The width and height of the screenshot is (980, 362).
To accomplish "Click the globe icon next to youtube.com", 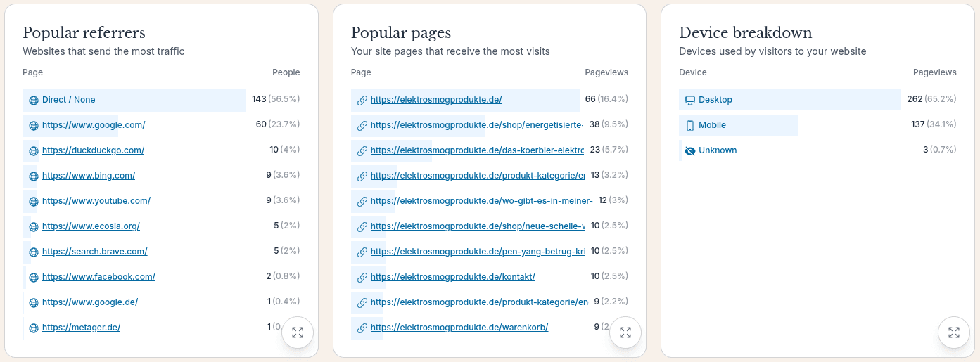I will pos(33,201).
